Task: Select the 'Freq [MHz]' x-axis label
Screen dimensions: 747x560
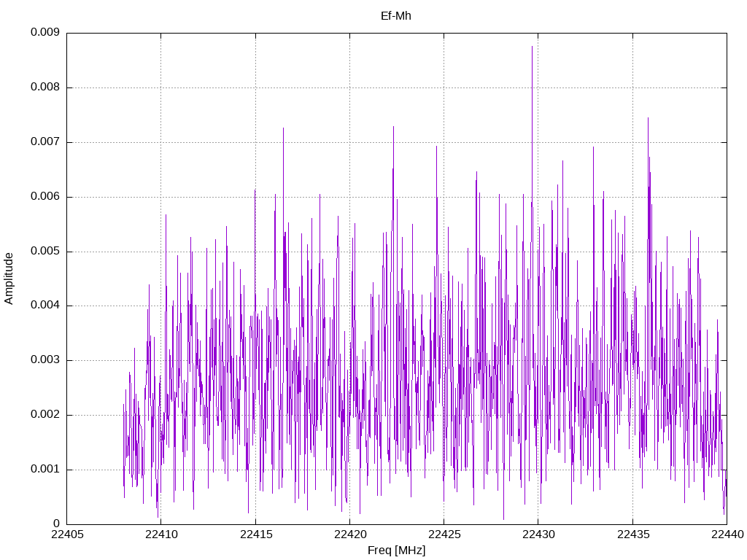Action: [x=396, y=551]
